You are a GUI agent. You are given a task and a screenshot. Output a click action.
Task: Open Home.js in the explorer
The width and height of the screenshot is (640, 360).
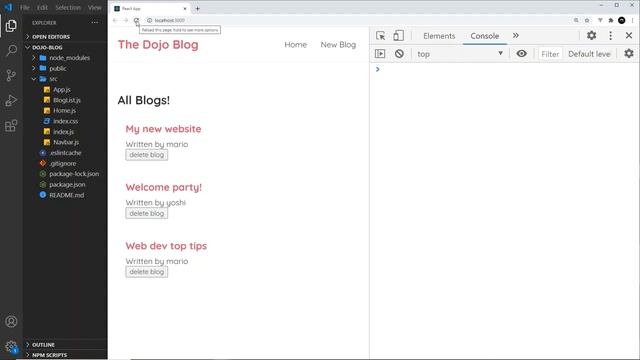pos(64,111)
